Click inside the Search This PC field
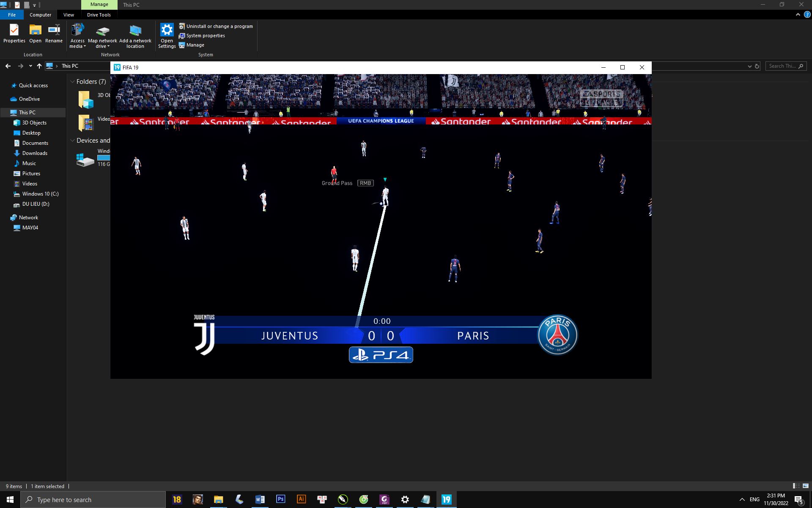 tap(785, 66)
